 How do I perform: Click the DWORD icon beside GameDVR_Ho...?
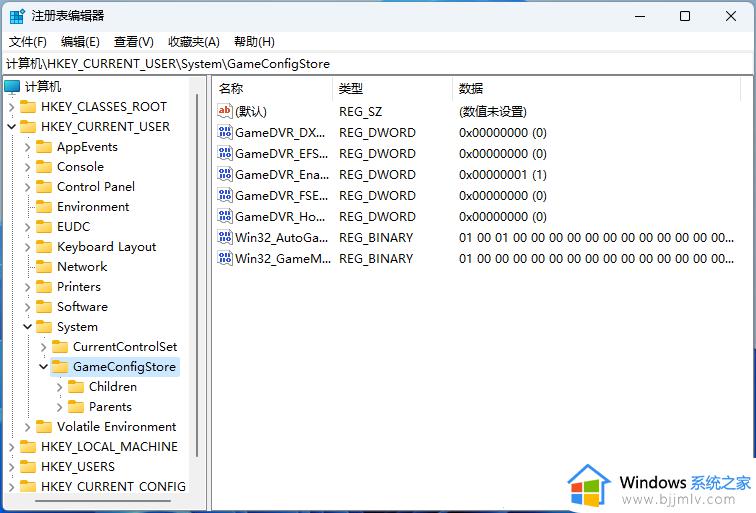(x=225, y=216)
